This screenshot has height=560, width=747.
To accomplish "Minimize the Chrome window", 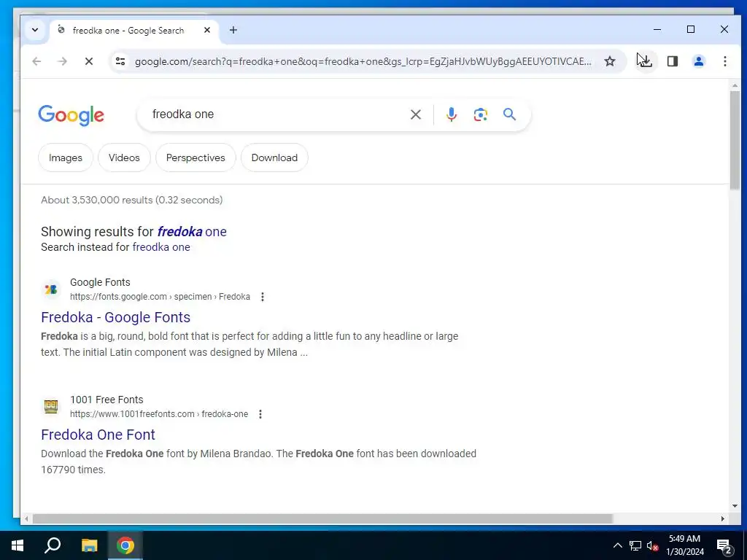I will [657, 29].
